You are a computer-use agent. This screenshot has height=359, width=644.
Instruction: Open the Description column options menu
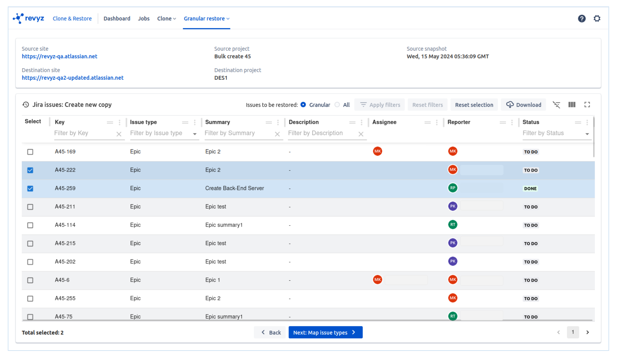[x=362, y=122]
